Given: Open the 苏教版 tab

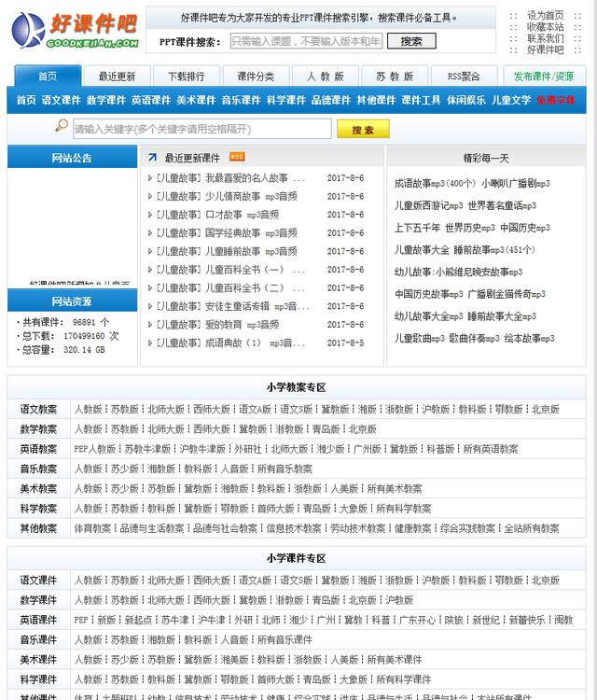Looking at the screenshot, I should (395, 77).
